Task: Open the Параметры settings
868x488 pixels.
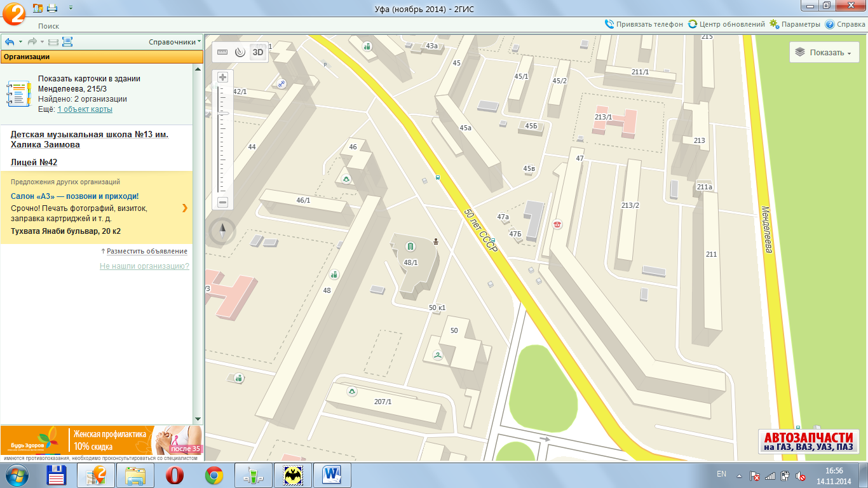Action: (x=795, y=24)
